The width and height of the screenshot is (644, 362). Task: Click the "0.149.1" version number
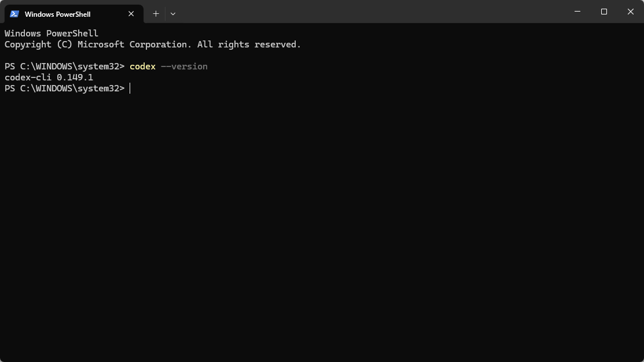(75, 77)
